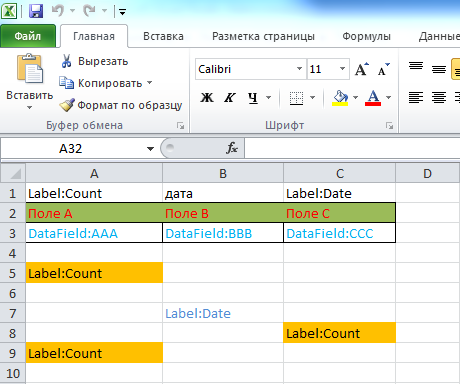Paste with the Вставить clipboard icon

30,69
